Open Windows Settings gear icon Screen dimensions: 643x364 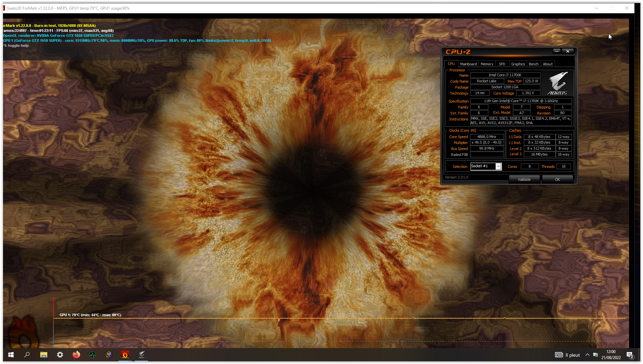60,355
